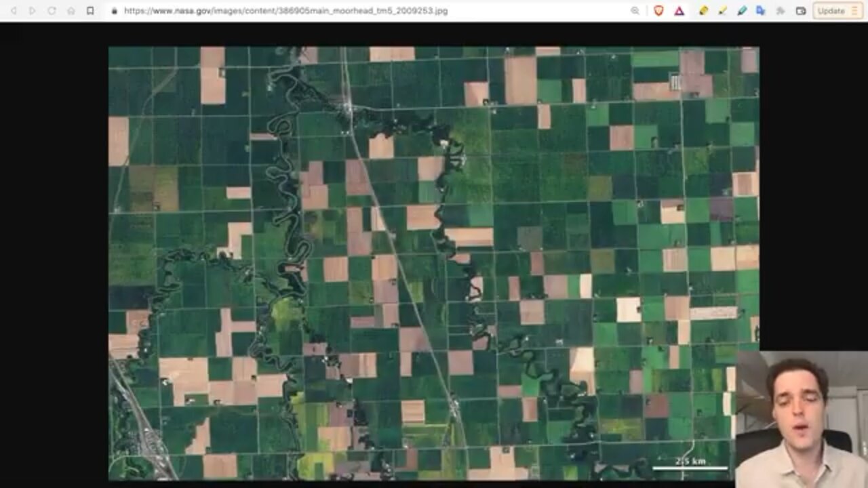Image resolution: width=868 pixels, height=488 pixels.
Task: Open the browser hamburger menu
Action: click(x=854, y=11)
